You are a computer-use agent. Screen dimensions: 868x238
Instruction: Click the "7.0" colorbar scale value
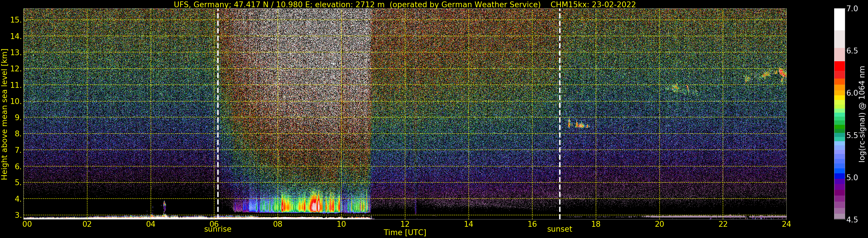[x=852, y=9]
